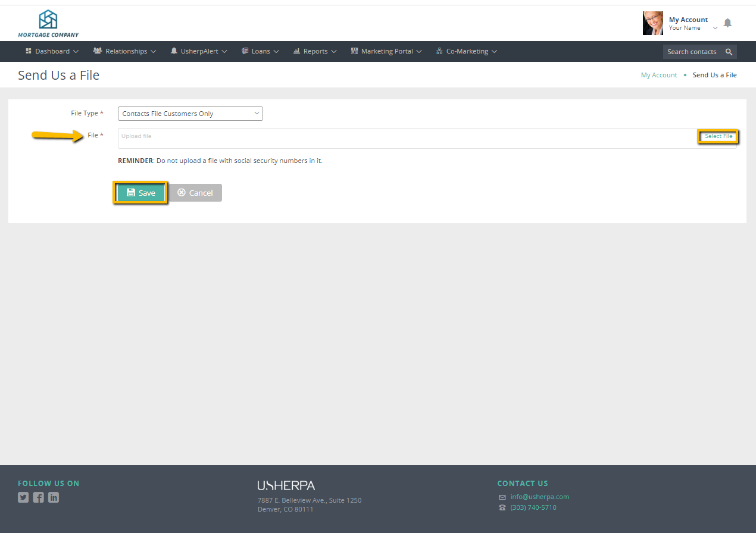This screenshot has width=756, height=533.
Task: Expand the Dashboard menu
Action: (52, 51)
